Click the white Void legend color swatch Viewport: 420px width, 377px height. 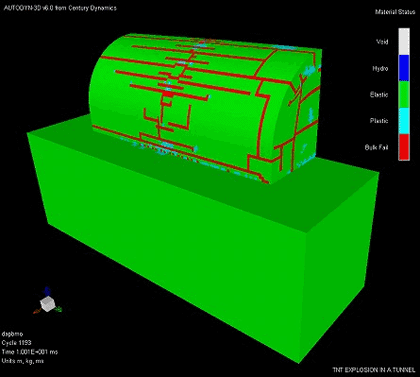point(404,42)
